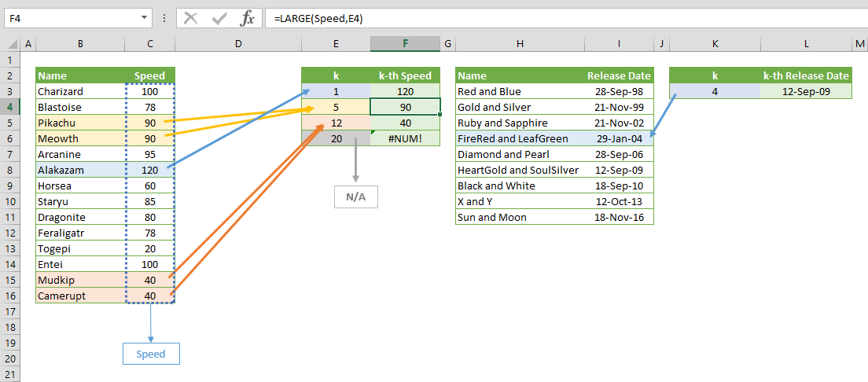Screen dimensions: 868x382
Task: Select row 4 header
Action: (x=10, y=107)
